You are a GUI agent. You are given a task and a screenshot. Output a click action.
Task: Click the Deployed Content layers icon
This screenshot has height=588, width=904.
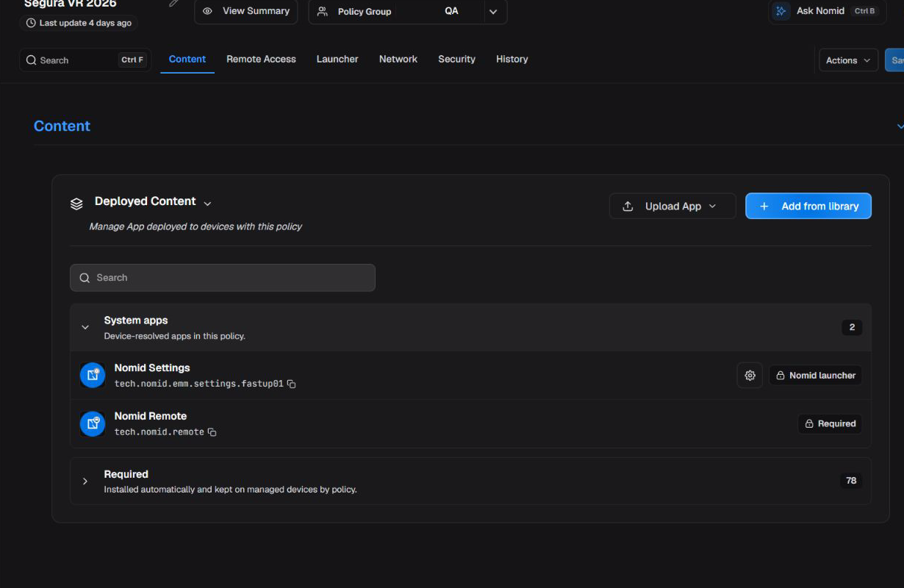point(76,204)
